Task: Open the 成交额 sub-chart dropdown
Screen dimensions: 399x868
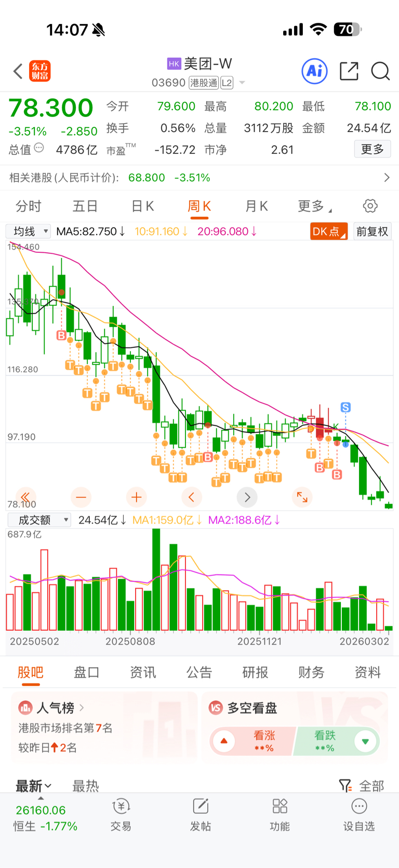Action: pyautogui.click(x=39, y=520)
